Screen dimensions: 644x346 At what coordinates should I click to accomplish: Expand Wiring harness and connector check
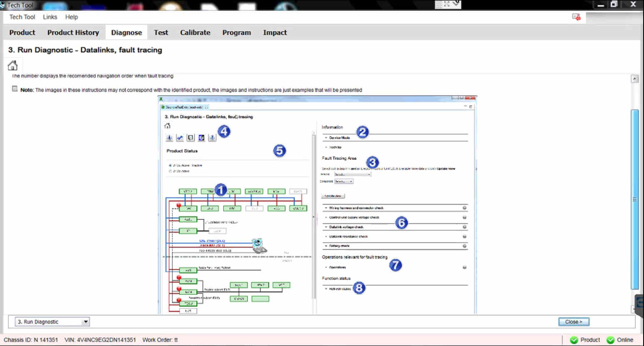pos(326,208)
